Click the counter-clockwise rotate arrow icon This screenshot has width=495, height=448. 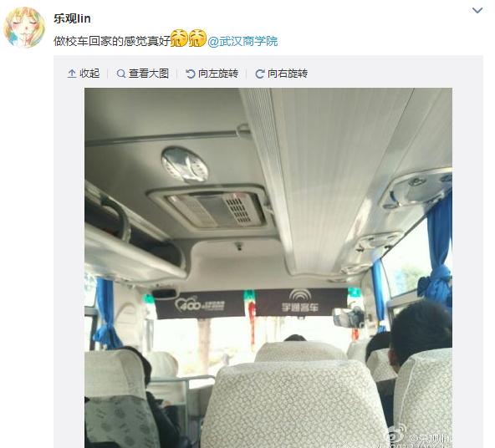191,74
